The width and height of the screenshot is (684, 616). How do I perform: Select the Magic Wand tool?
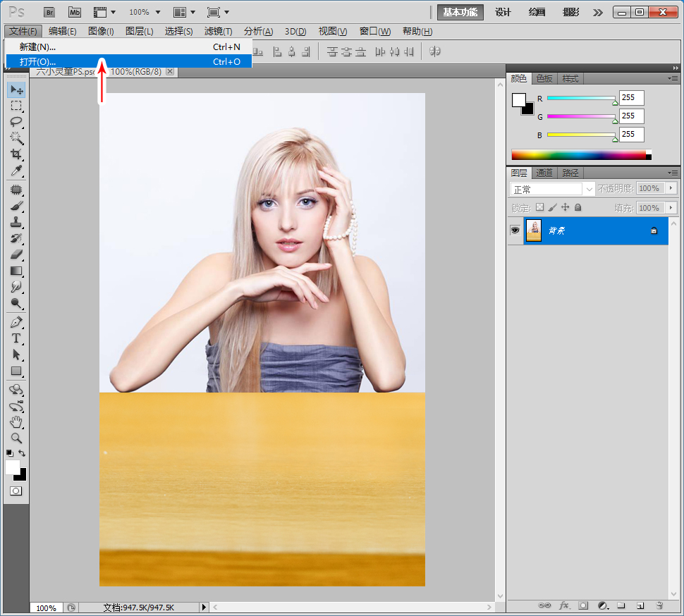pyautogui.click(x=17, y=138)
